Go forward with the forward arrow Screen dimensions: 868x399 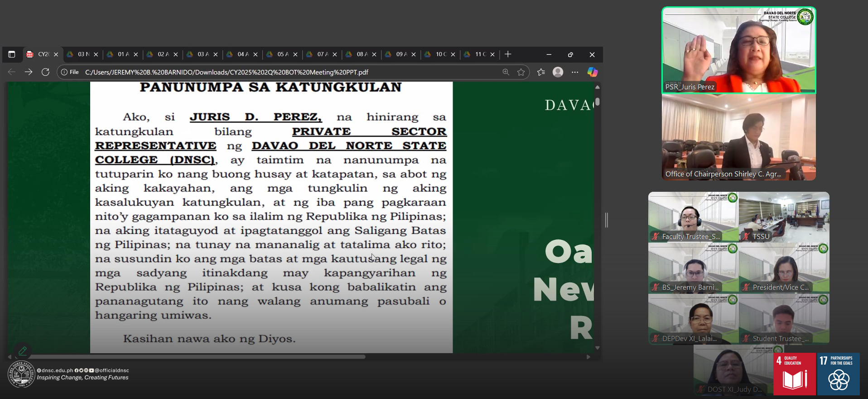pos(29,72)
